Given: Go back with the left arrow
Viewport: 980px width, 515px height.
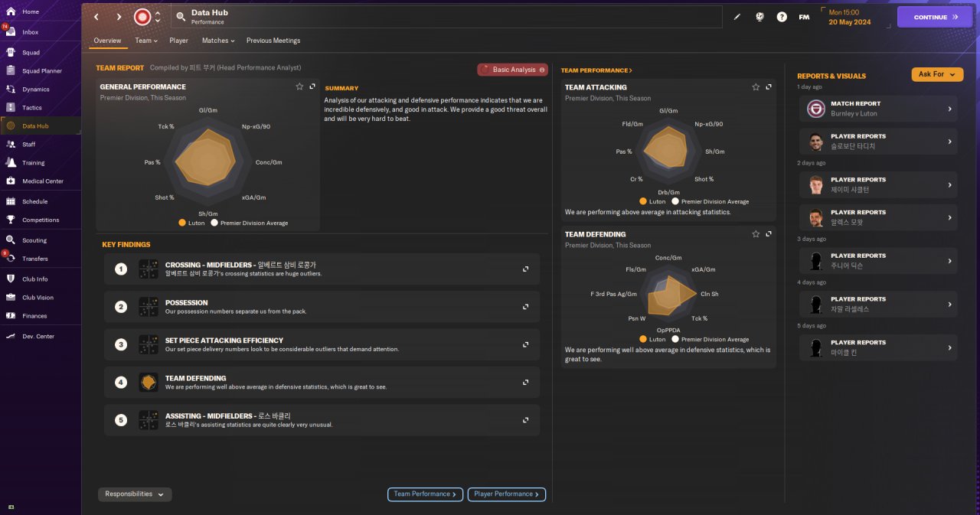Looking at the screenshot, I should 96,17.
